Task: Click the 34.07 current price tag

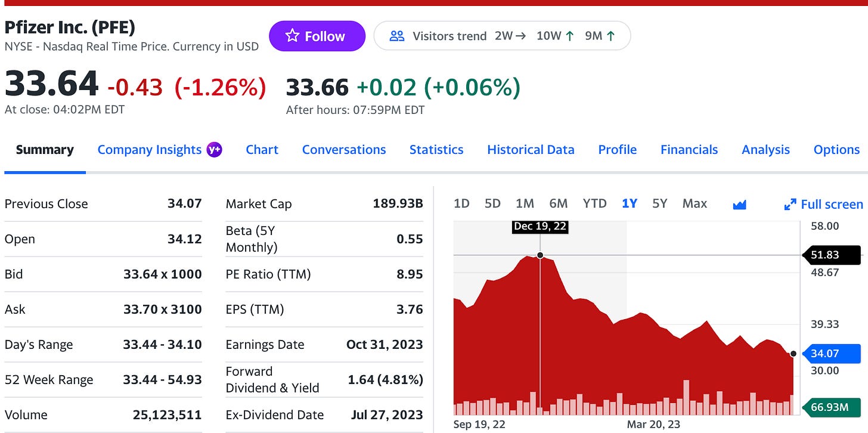Action: click(832, 354)
